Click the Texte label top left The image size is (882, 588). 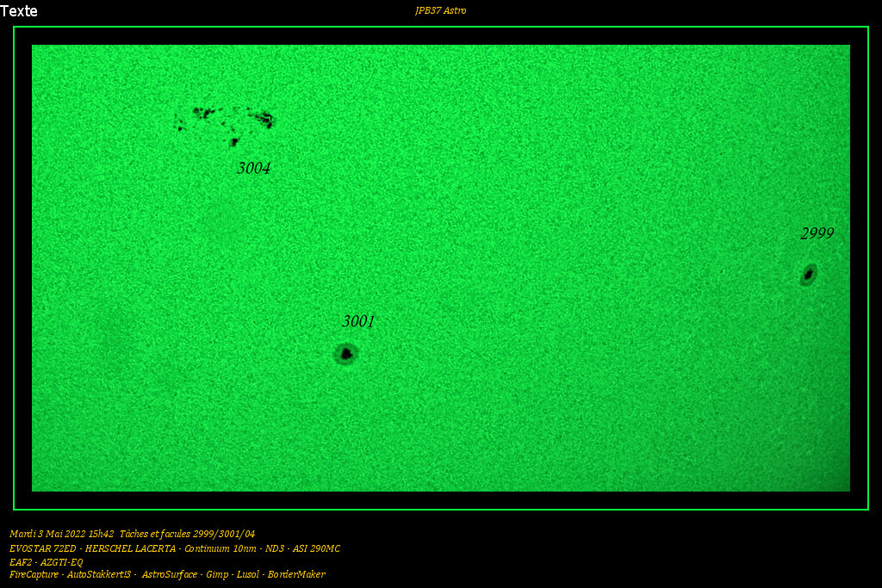(20, 11)
